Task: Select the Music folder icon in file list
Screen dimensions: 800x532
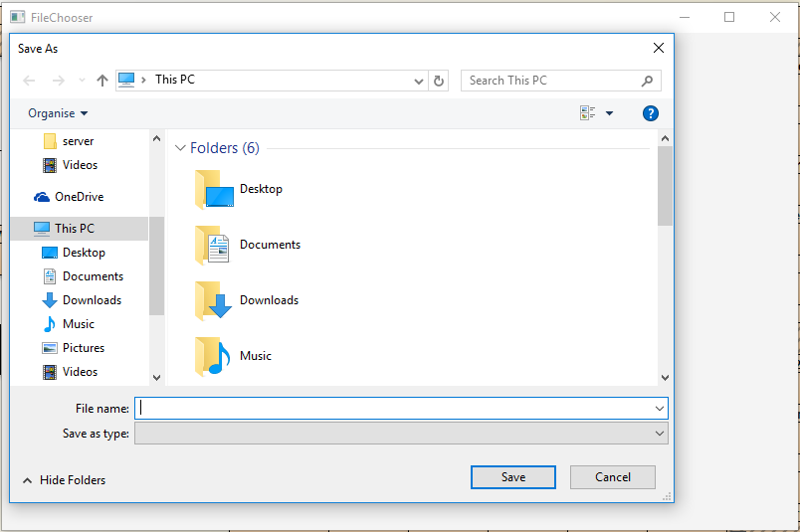Action: coord(212,356)
